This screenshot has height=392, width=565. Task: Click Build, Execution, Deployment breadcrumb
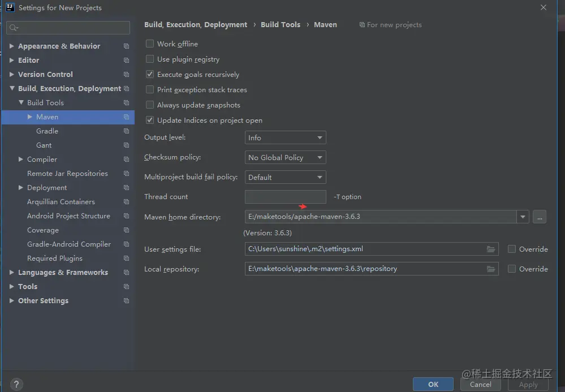point(196,24)
